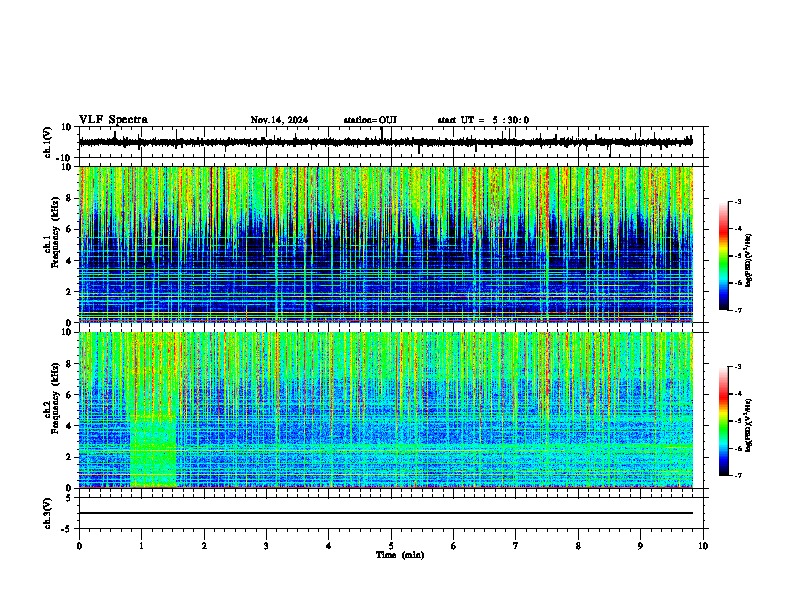Click the "station=OUI" header text
This screenshot has width=792, height=612.
[x=370, y=120]
